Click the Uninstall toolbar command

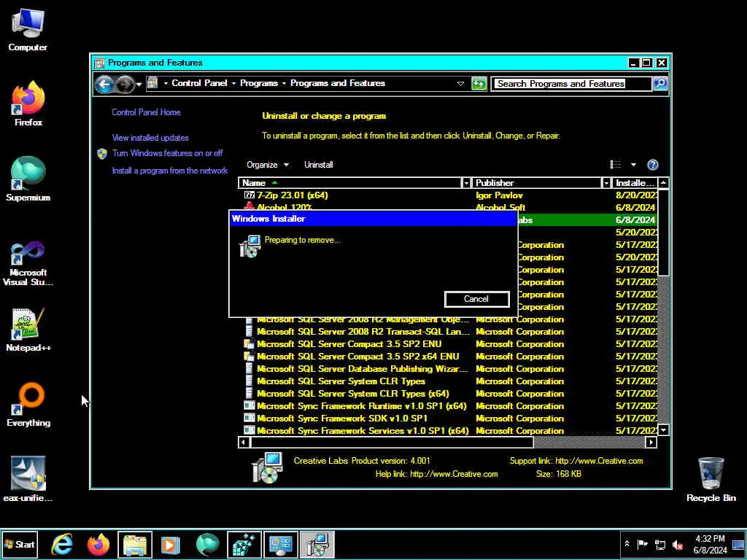tap(319, 165)
